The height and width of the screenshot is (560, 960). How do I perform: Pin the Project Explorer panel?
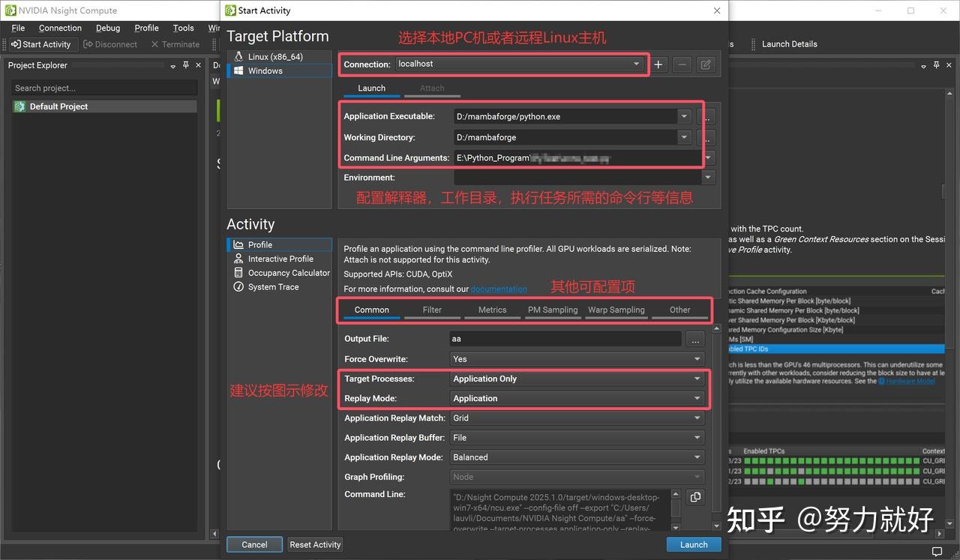184,65
